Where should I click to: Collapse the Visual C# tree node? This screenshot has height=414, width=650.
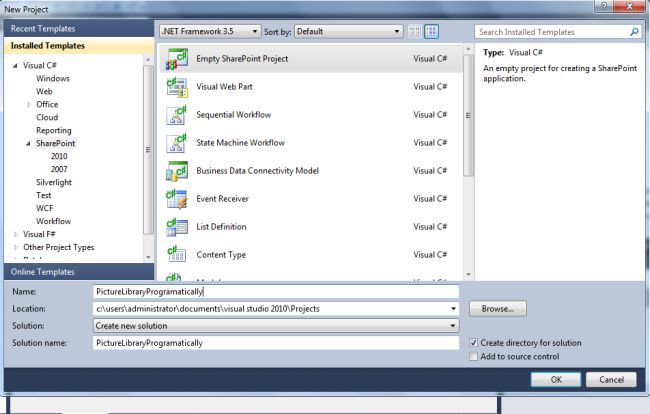click(15, 65)
